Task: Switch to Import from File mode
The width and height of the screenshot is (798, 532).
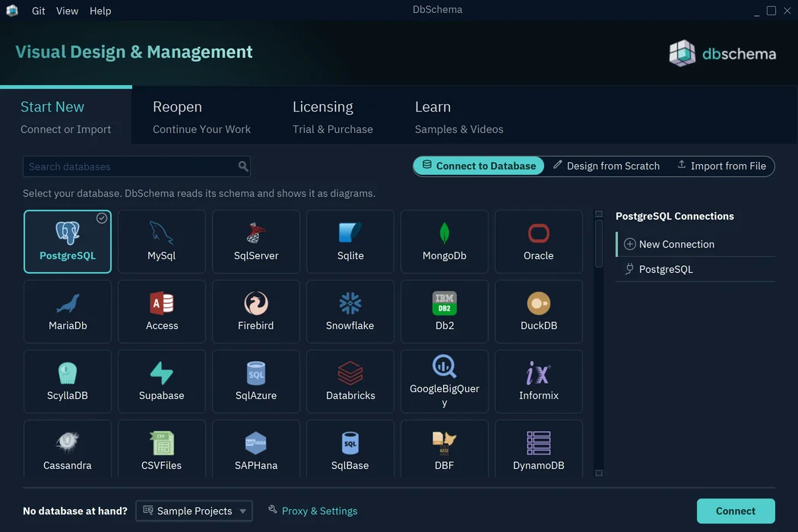Action: click(x=722, y=166)
